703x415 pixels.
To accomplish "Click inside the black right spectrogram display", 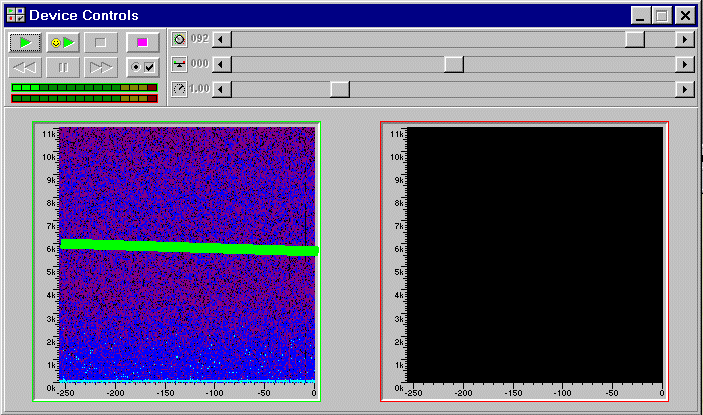I will point(534,255).
